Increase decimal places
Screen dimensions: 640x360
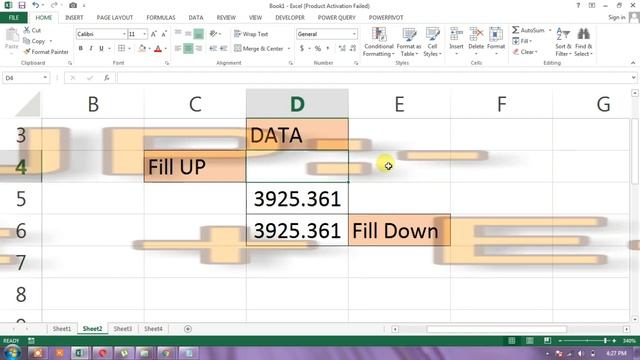342,49
